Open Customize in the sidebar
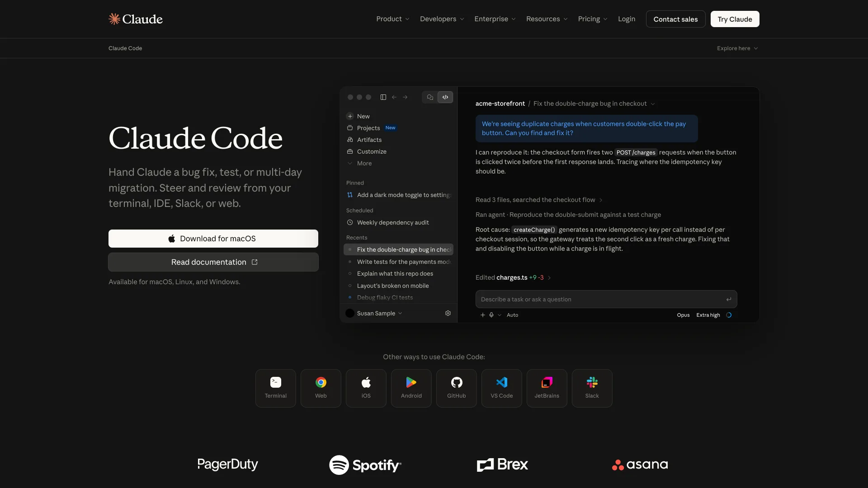The width and height of the screenshot is (868, 488). click(367, 151)
